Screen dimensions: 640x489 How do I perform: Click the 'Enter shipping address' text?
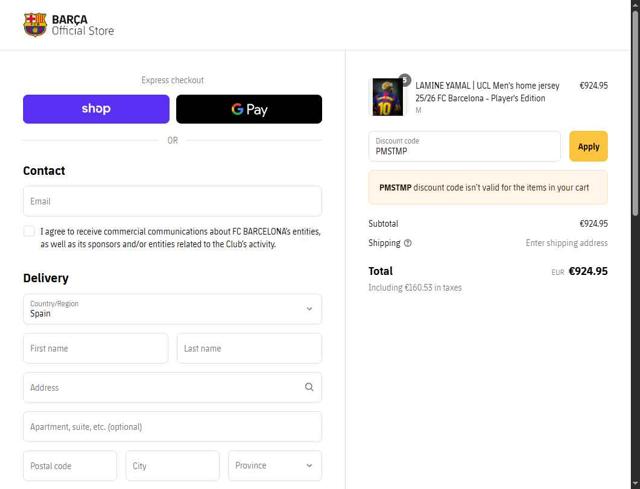567,243
